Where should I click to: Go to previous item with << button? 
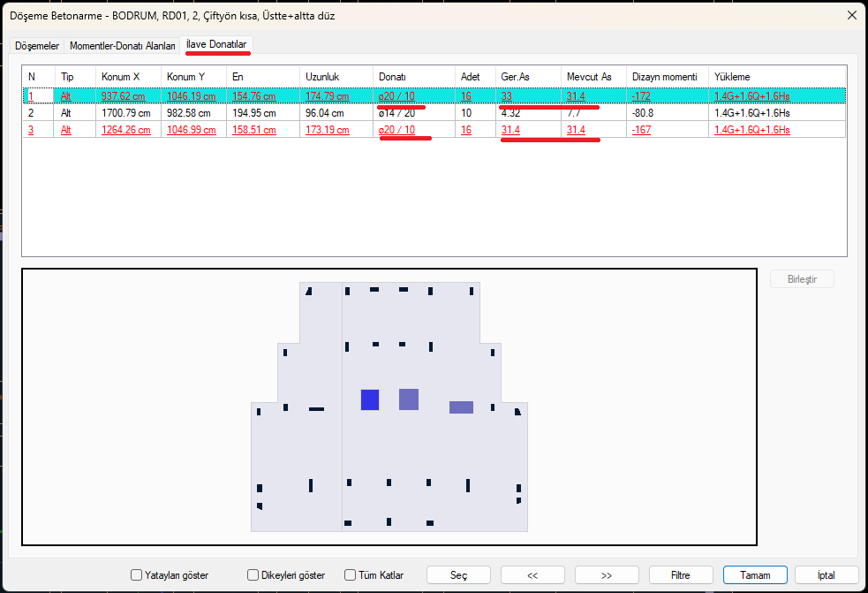[x=532, y=575]
